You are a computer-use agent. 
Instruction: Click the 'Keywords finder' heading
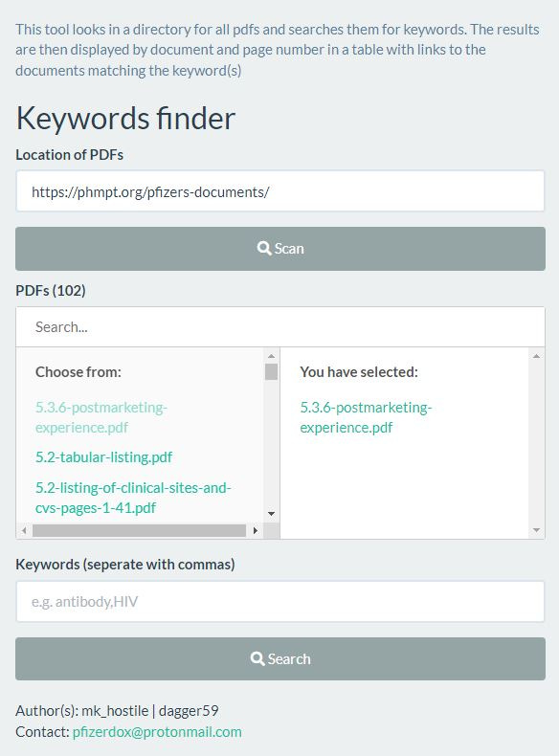click(x=125, y=119)
